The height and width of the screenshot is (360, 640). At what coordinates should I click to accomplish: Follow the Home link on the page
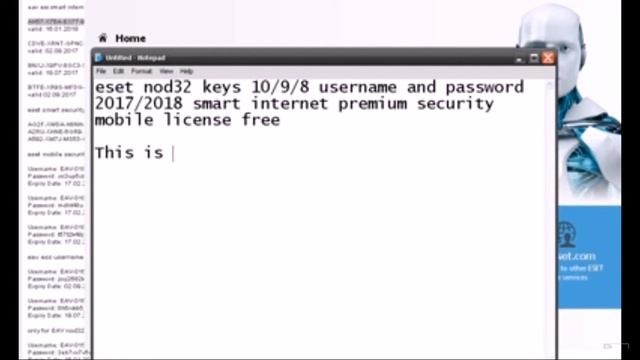click(131, 38)
